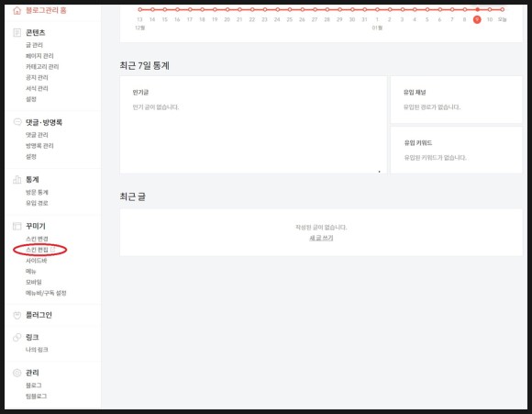Viewport: 532px width, 414px height.
Task: Click the 꾸미기 layout icon
Action: (x=17, y=226)
